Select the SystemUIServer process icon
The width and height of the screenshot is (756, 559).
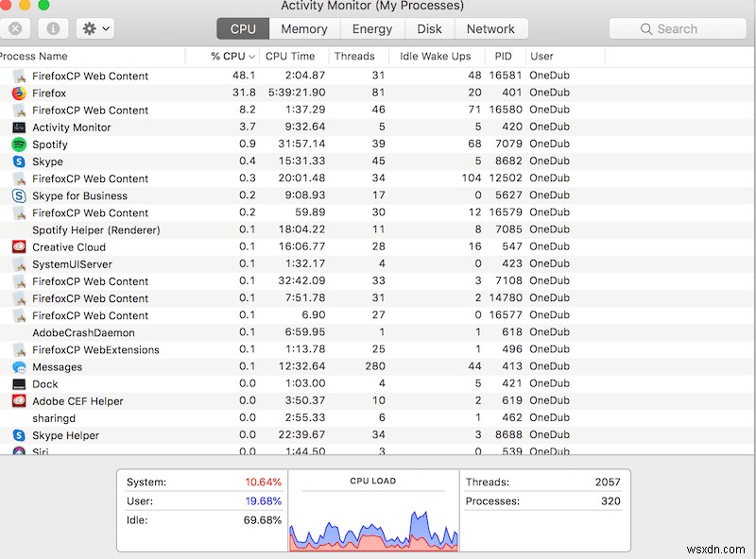tap(19, 264)
